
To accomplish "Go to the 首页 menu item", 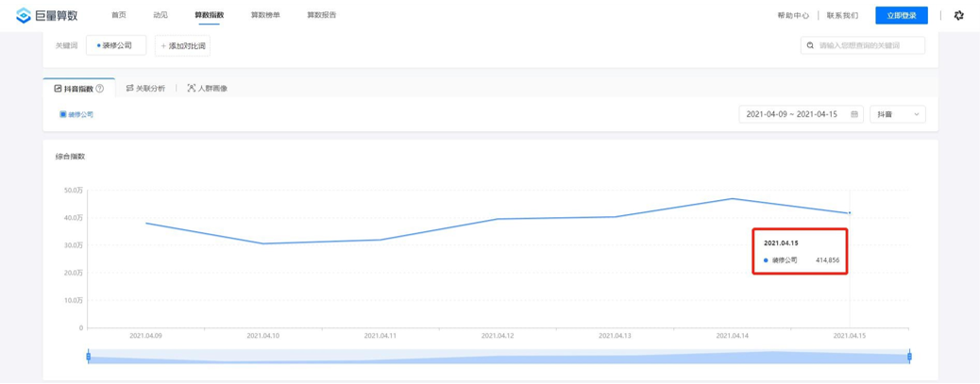I will [118, 15].
